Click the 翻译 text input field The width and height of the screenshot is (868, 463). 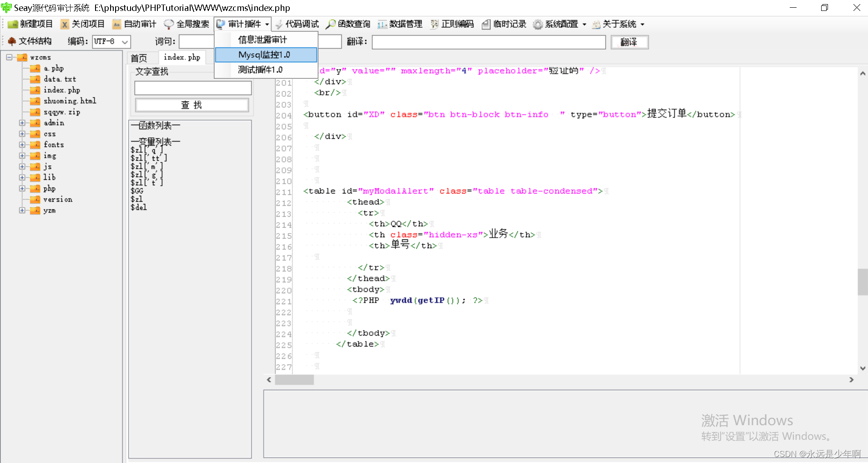click(x=489, y=42)
